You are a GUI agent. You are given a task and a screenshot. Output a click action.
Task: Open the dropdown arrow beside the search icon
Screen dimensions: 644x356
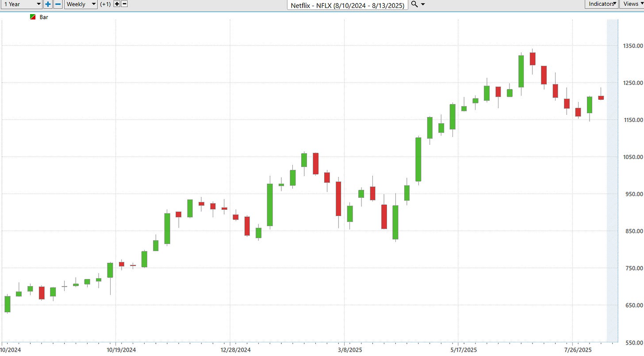[423, 4]
